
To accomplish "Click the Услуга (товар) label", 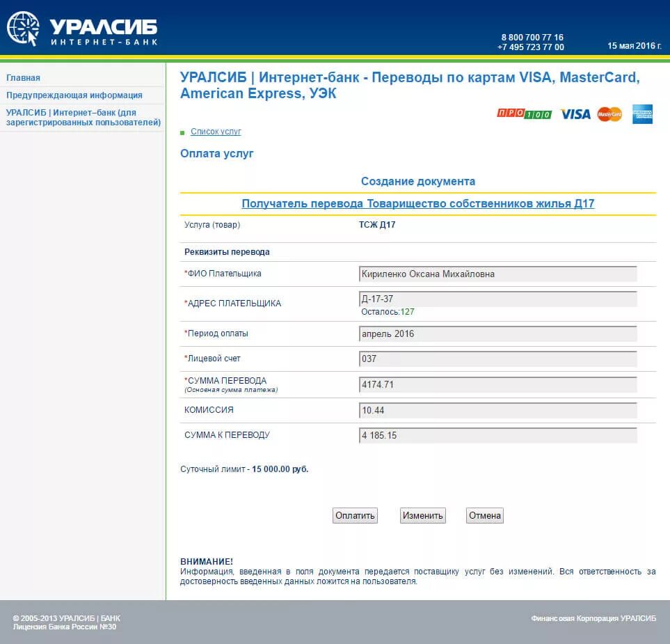I will pyautogui.click(x=212, y=224).
